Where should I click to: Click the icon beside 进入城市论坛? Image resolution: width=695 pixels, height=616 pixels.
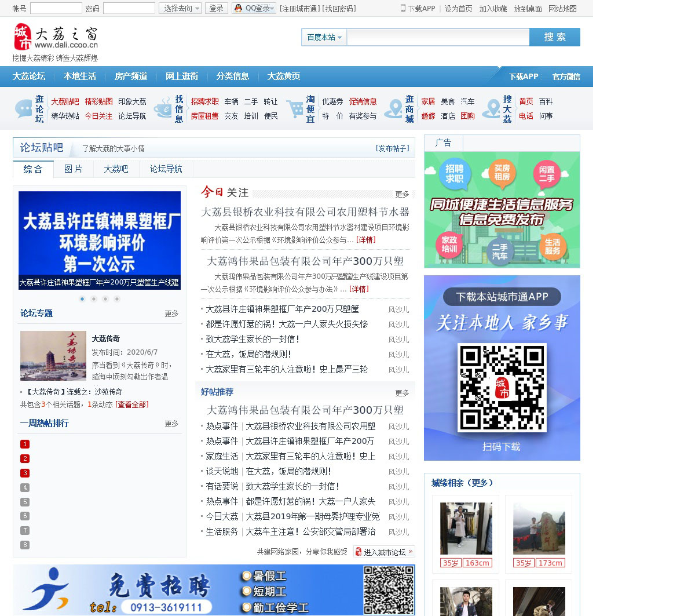click(x=359, y=552)
